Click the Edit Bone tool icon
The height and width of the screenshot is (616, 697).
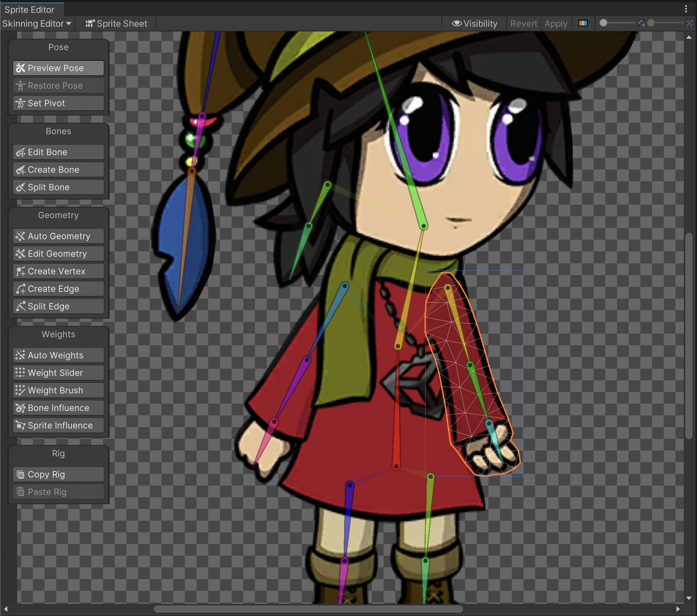[20, 152]
